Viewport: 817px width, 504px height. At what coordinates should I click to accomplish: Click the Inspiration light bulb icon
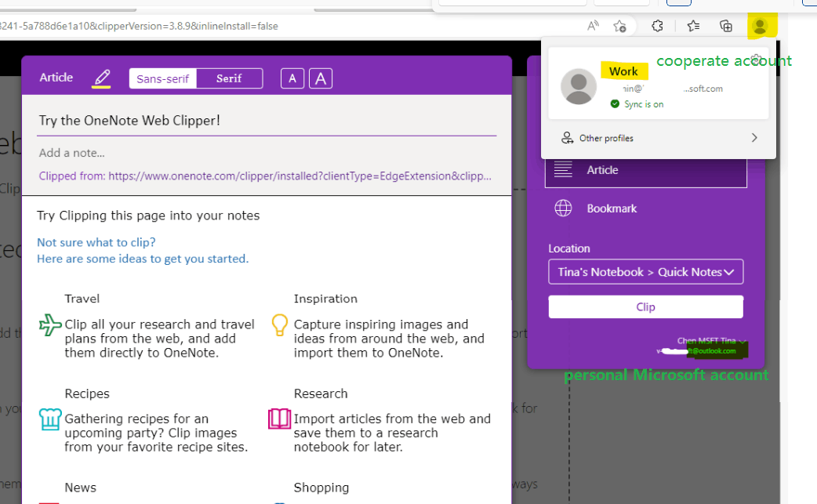tap(280, 325)
